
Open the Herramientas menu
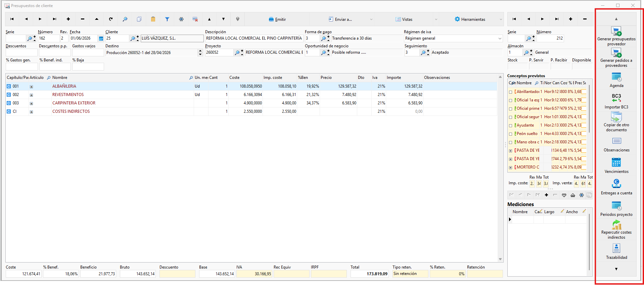[x=470, y=19]
